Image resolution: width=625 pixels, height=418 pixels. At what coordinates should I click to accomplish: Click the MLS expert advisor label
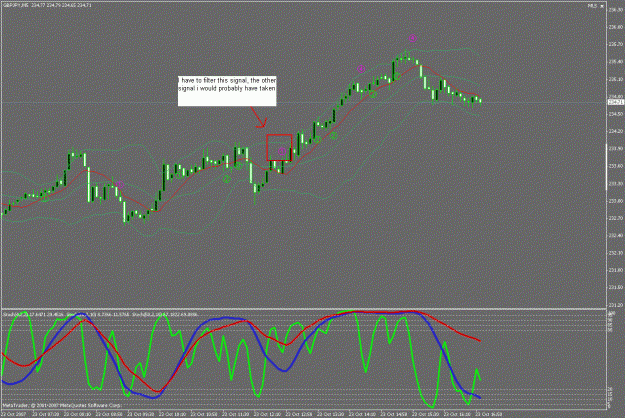pyautogui.click(x=592, y=6)
